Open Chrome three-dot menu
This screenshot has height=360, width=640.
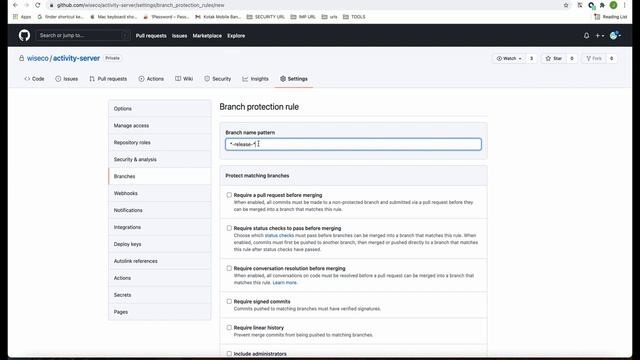click(x=624, y=5)
